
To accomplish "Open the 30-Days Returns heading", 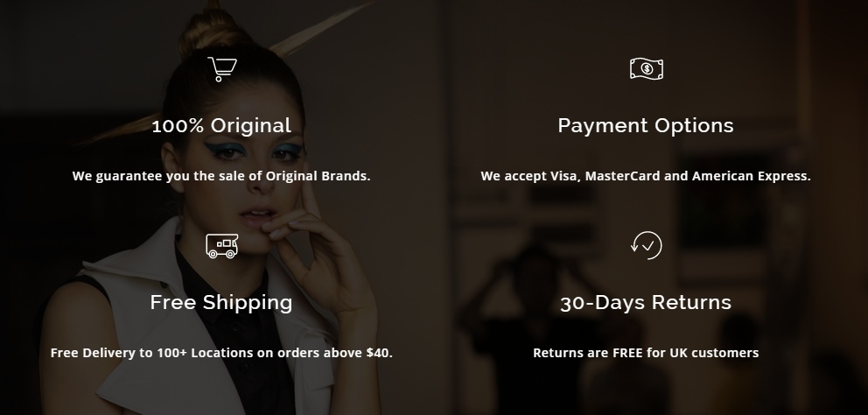I will tap(646, 303).
